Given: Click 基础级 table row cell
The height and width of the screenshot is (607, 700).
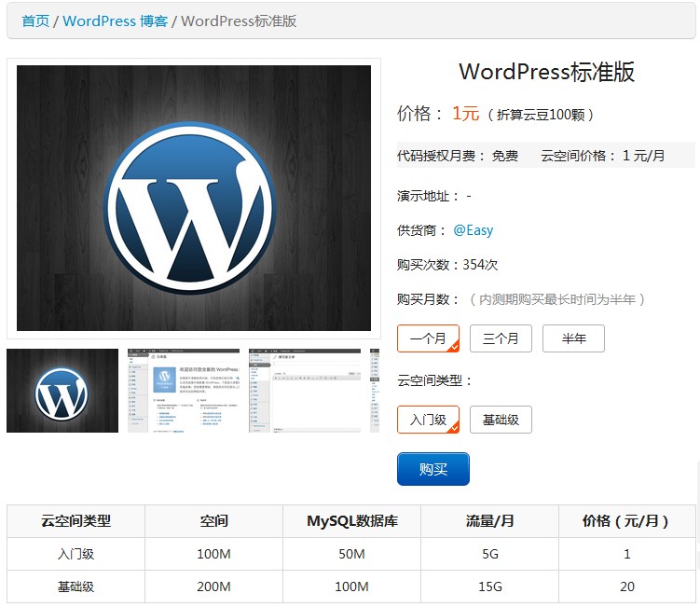Looking at the screenshot, I should 75,586.
